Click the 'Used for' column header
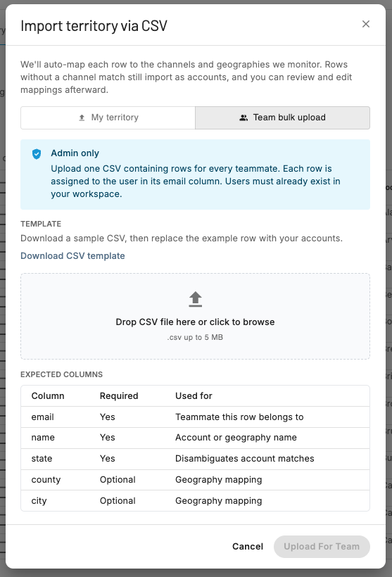The width and height of the screenshot is (392, 577). point(194,396)
